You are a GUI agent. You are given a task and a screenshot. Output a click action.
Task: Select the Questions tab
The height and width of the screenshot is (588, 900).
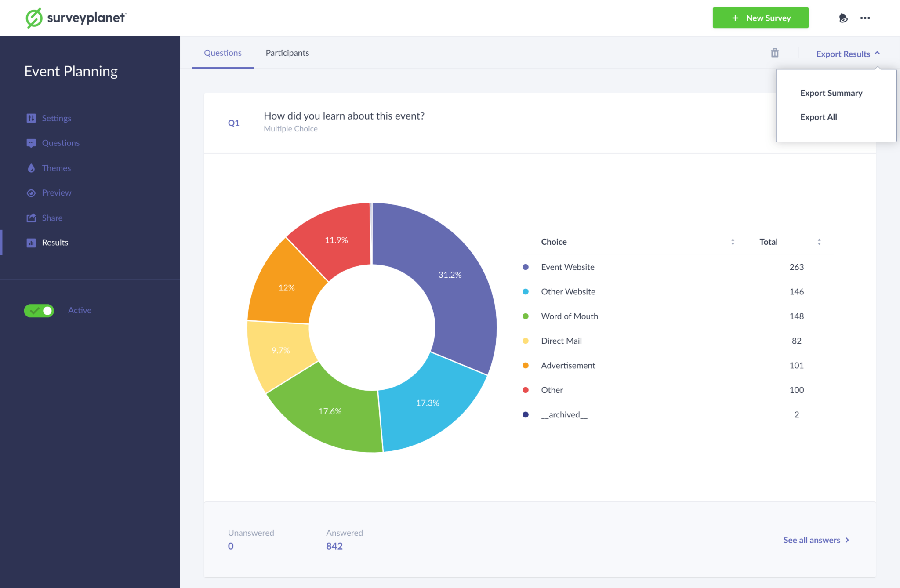222,52
